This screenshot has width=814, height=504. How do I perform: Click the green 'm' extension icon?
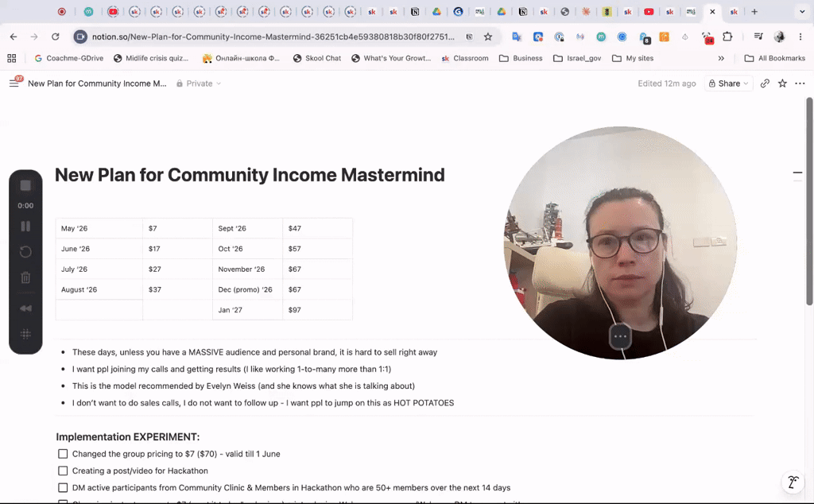click(601, 37)
